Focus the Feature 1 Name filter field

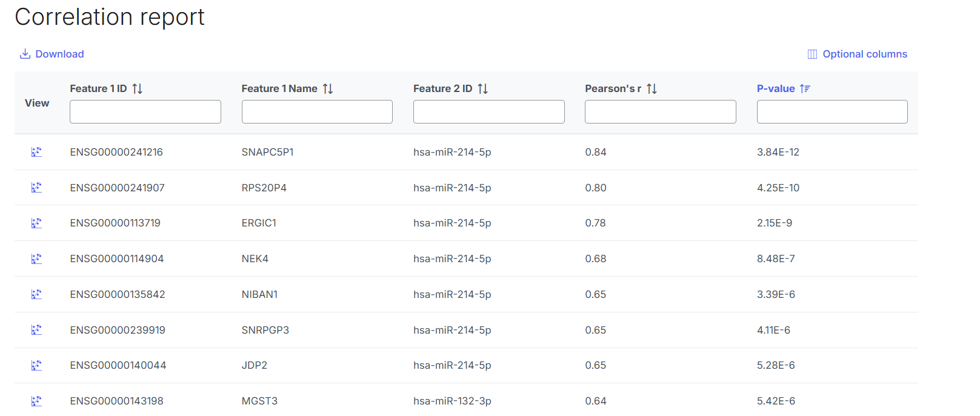pos(317,112)
